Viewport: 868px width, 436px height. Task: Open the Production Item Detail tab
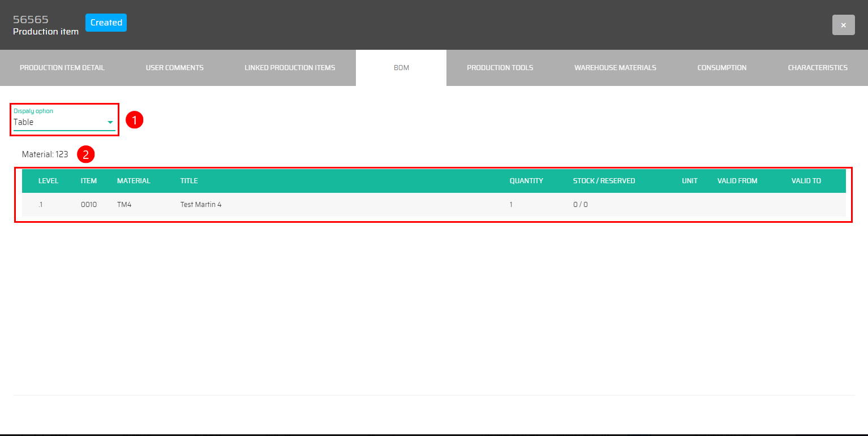coord(62,68)
